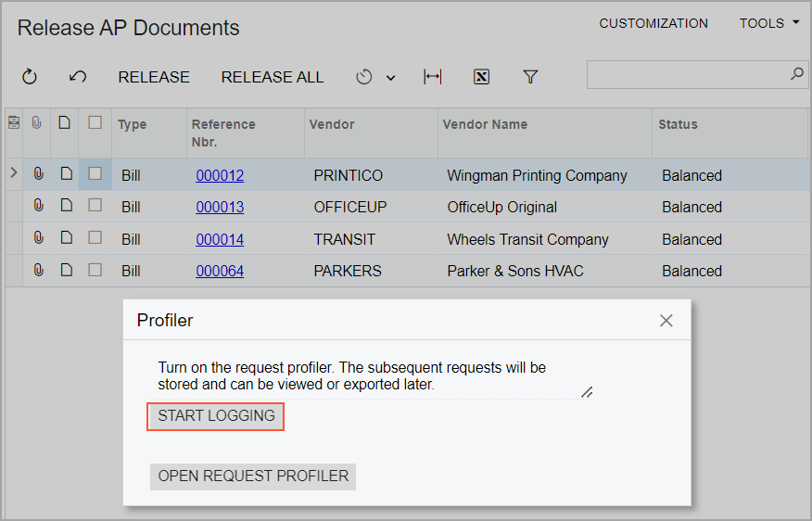Click the Undo (cancel) arrow icon
Viewport: 812px width, 521px height.
pyautogui.click(x=78, y=77)
